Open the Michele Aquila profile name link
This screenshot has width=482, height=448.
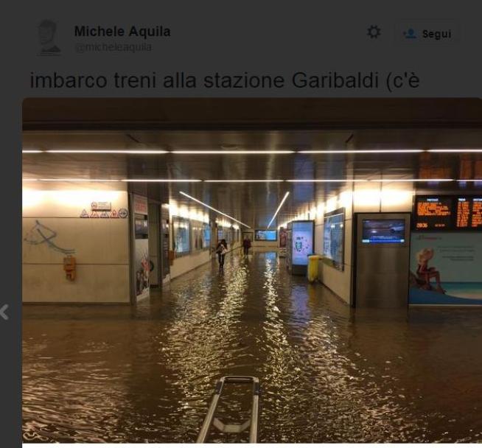pyautogui.click(x=122, y=32)
